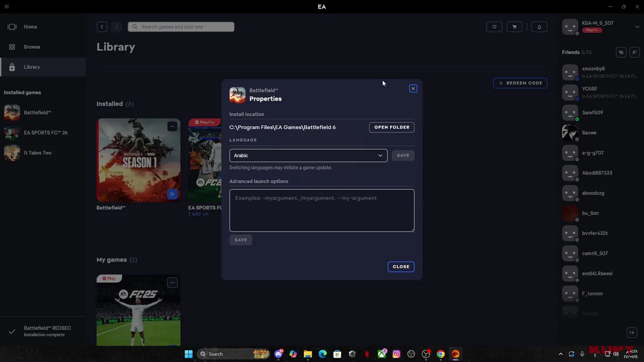
Task: Navigate forward with the right arrow
Action: click(x=116, y=27)
